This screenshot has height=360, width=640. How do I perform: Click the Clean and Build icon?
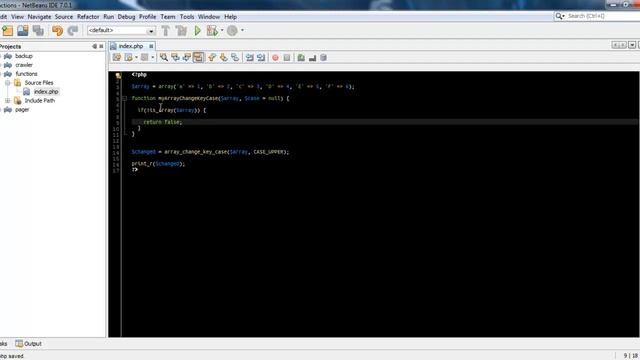pos(181,31)
